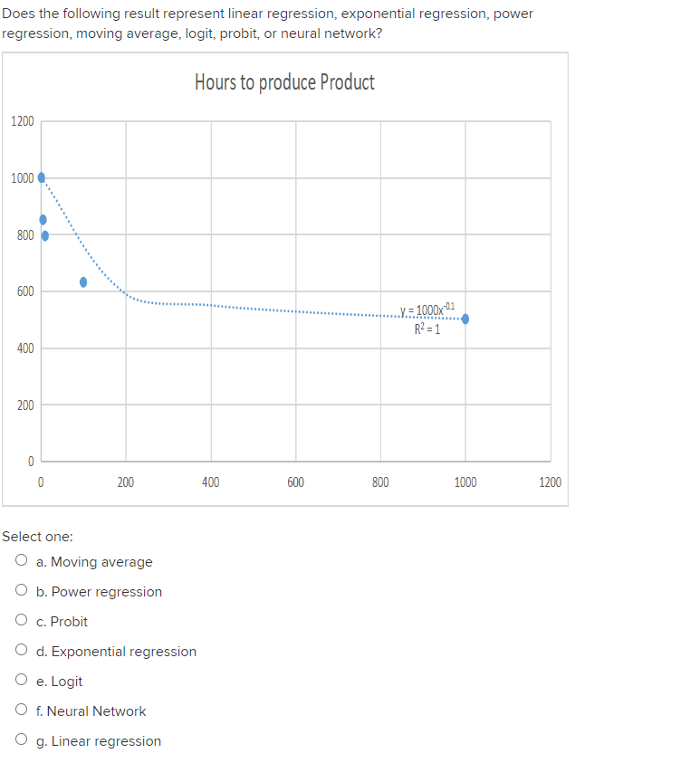Click the chart title Hours to produce Product

[x=285, y=81]
